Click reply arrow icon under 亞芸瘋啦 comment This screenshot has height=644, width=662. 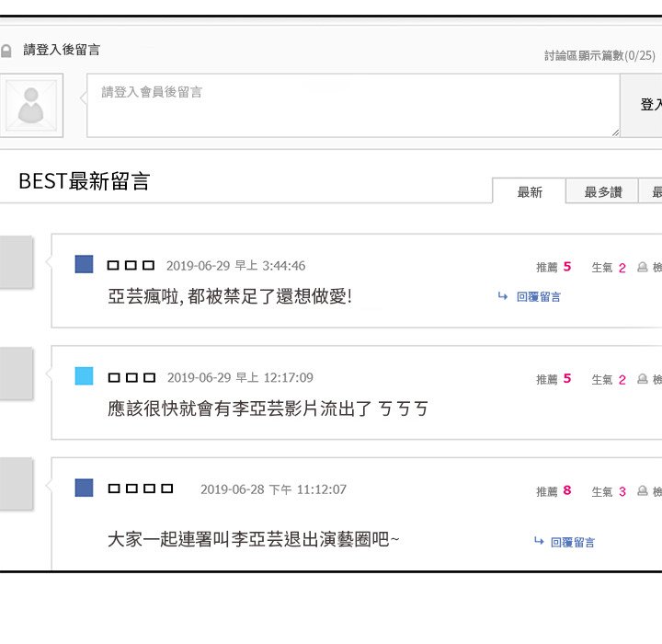click(502, 296)
